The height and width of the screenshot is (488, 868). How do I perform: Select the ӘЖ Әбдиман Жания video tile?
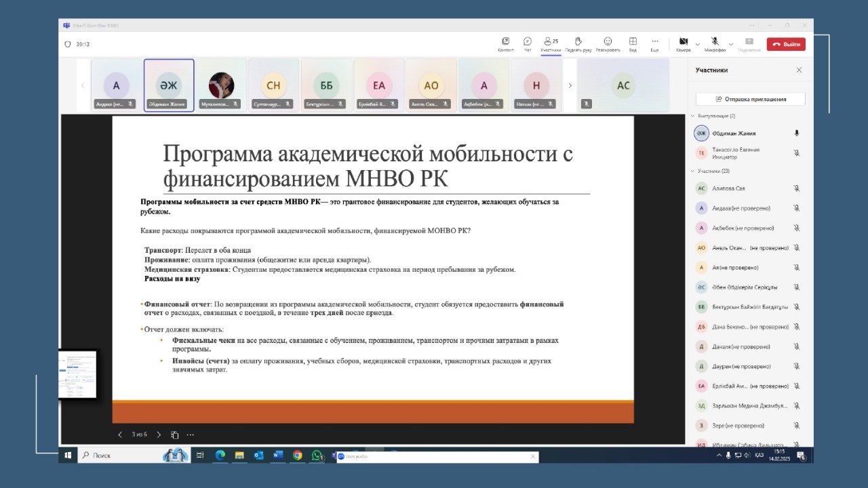[x=169, y=85]
